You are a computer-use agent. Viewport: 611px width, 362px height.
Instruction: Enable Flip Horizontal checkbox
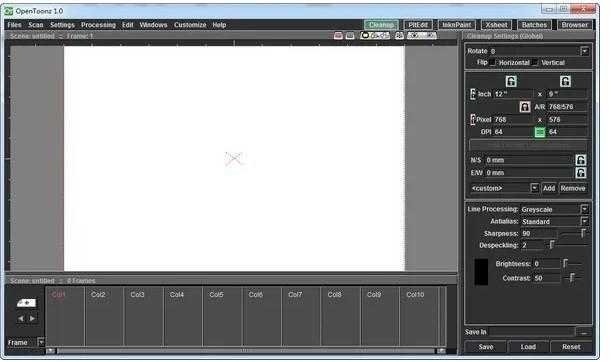pyautogui.click(x=493, y=62)
